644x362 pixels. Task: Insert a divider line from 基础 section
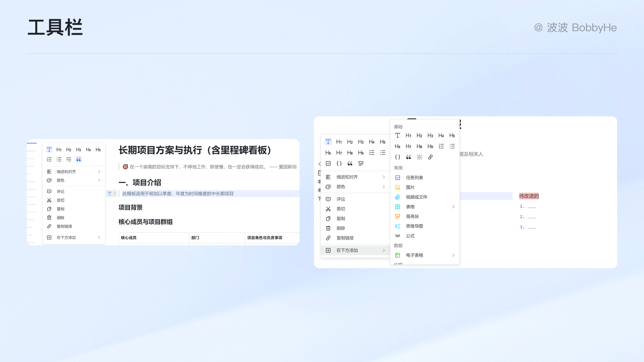click(419, 157)
